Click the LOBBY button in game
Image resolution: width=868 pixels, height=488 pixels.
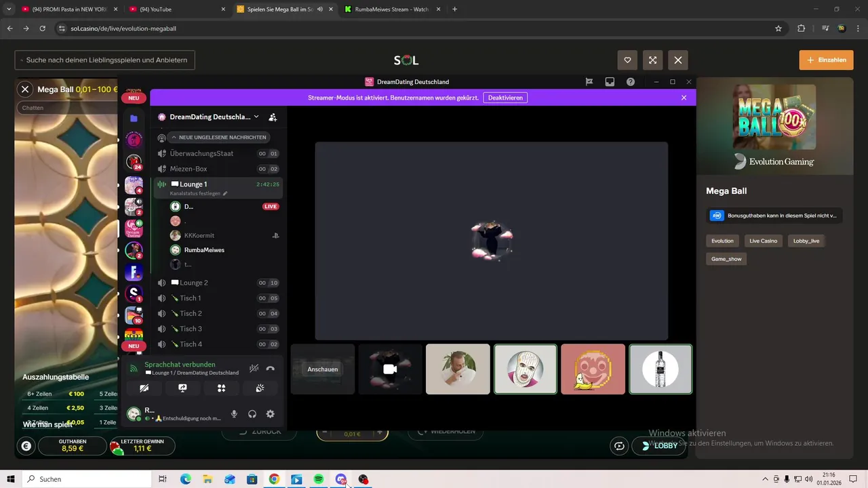click(x=658, y=446)
